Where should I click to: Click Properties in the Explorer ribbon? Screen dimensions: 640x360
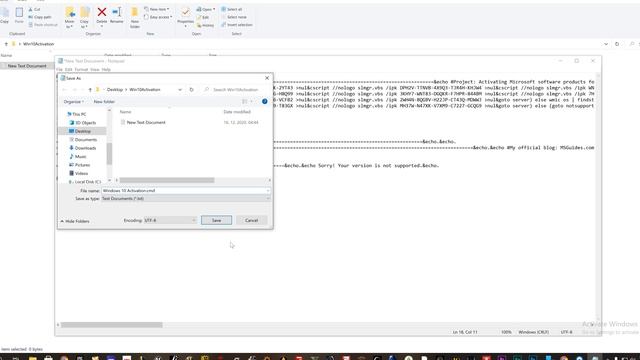click(185, 18)
